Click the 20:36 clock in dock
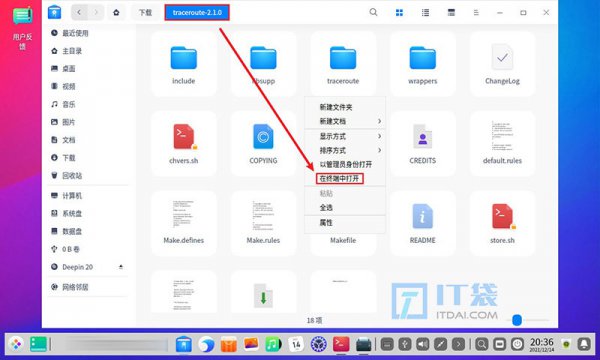Screen dimensions: 600x360 point(541,344)
